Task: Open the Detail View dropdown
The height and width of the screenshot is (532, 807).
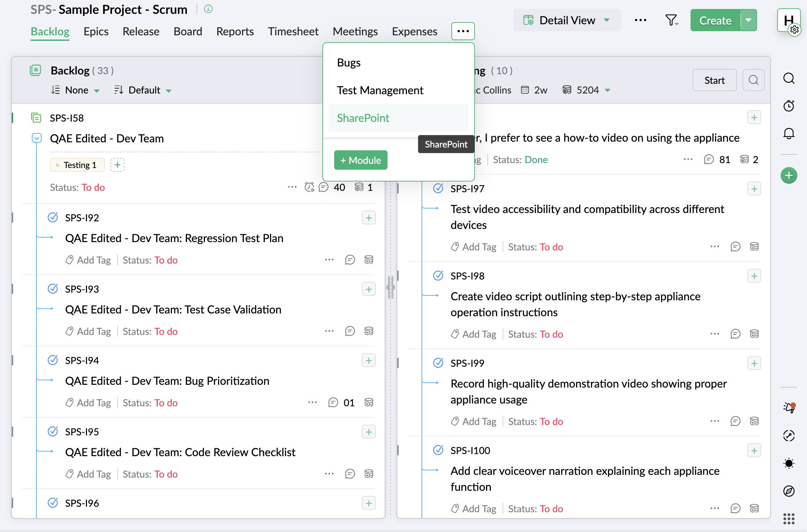Action: click(x=567, y=20)
